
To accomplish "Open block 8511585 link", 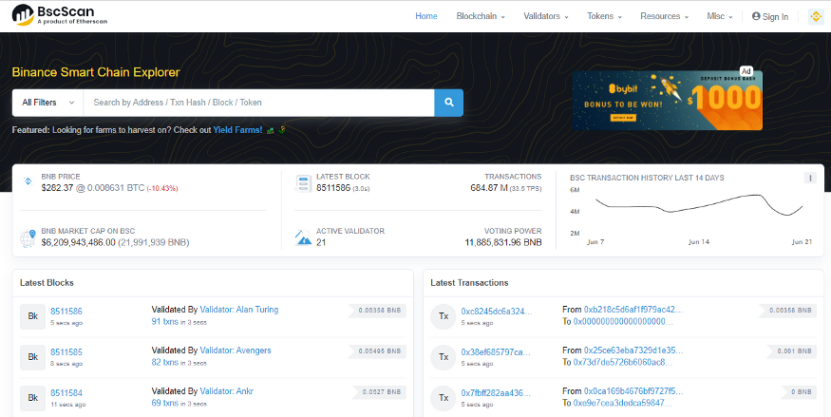I will (x=66, y=352).
